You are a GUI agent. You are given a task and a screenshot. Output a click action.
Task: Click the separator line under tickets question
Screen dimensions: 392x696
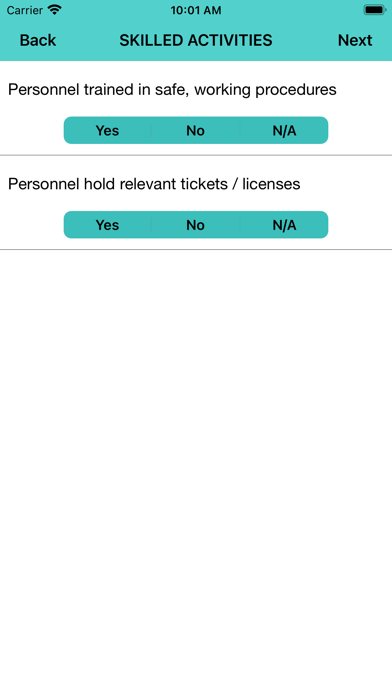(196, 249)
